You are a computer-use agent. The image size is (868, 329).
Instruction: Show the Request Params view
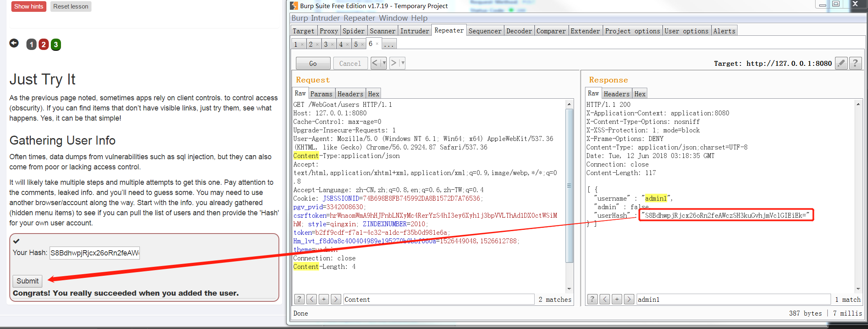(322, 94)
